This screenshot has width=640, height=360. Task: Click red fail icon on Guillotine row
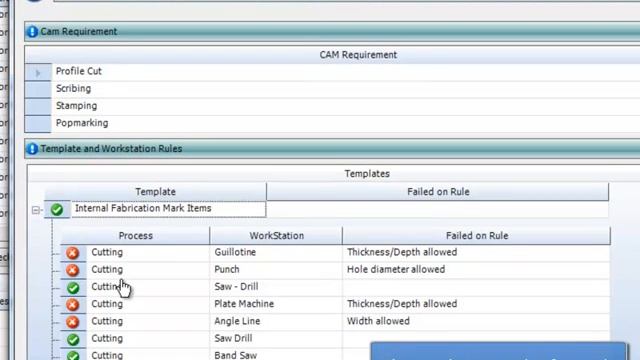[73, 253]
